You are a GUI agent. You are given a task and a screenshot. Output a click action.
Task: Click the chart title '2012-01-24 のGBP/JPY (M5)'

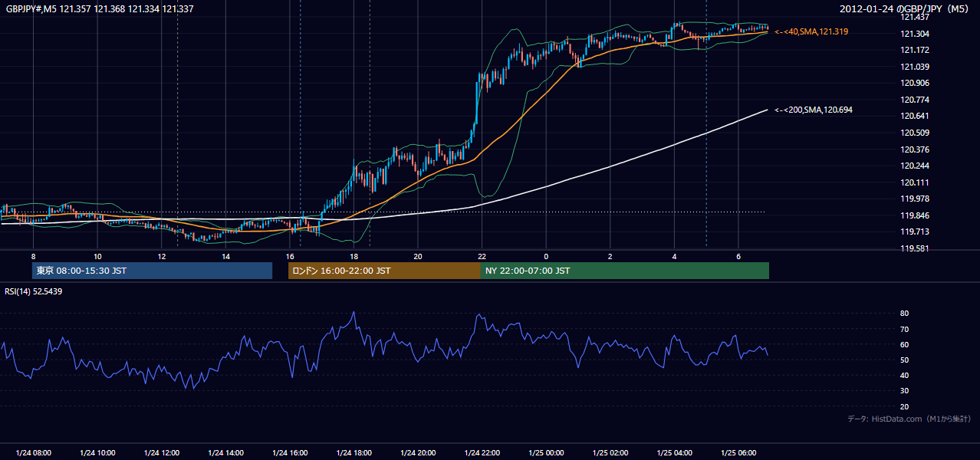pos(905,9)
